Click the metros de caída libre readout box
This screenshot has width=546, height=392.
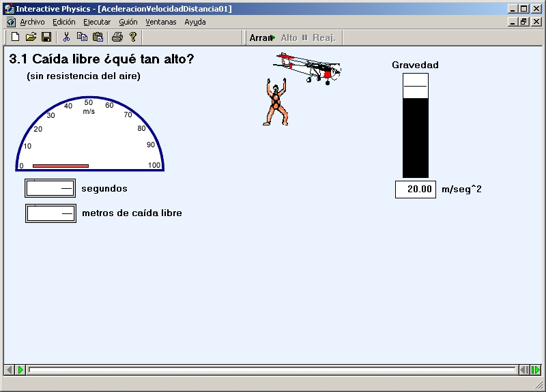tap(51, 213)
